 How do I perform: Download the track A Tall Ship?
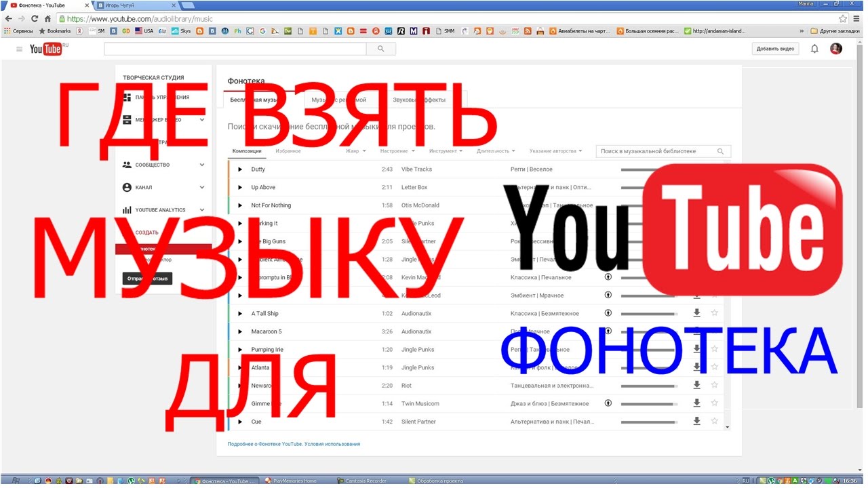(x=696, y=313)
